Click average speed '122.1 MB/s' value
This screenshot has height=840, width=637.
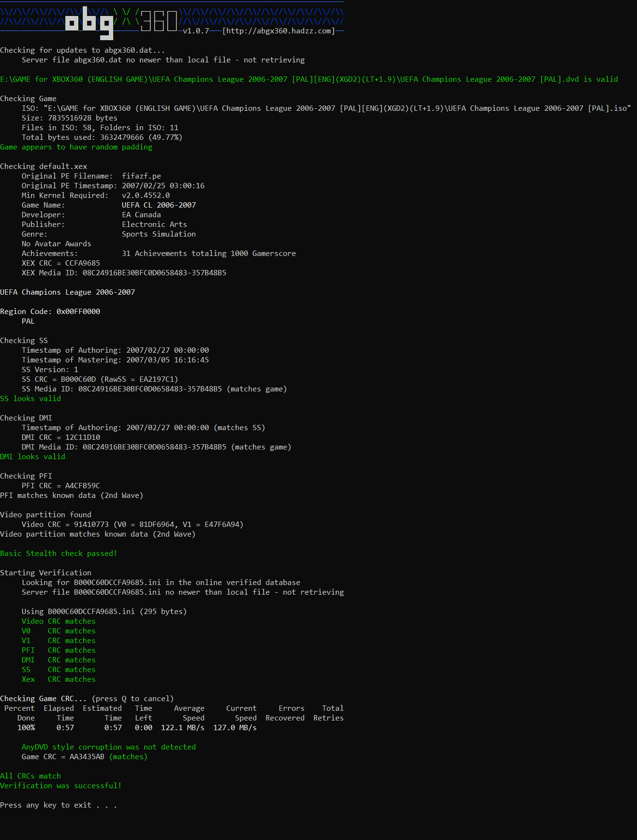[x=183, y=728]
